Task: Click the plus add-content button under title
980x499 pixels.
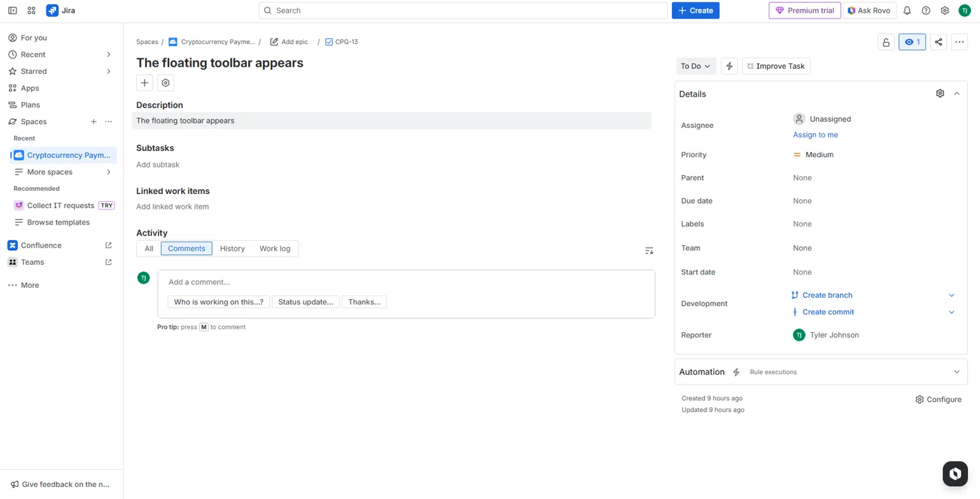Action: (144, 83)
